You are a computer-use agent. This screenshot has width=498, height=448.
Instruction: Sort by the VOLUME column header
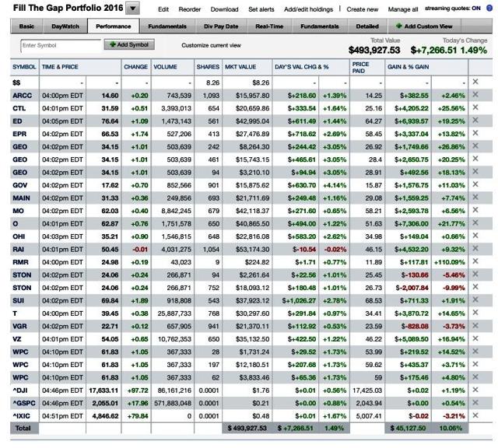(165, 67)
